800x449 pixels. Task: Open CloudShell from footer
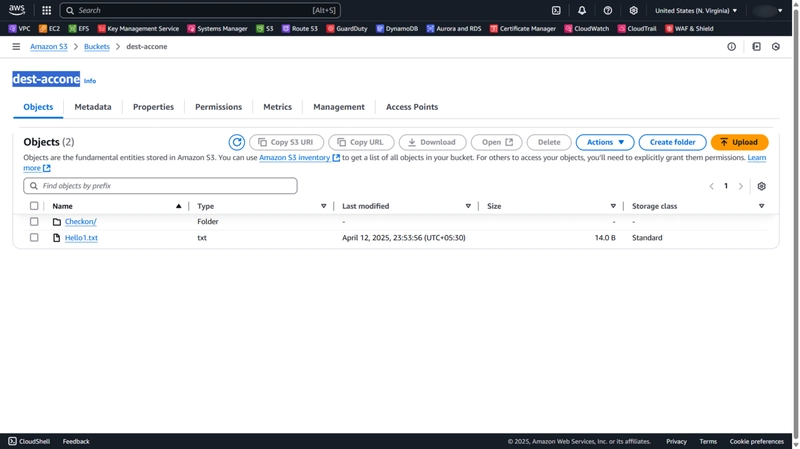coord(29,441)
